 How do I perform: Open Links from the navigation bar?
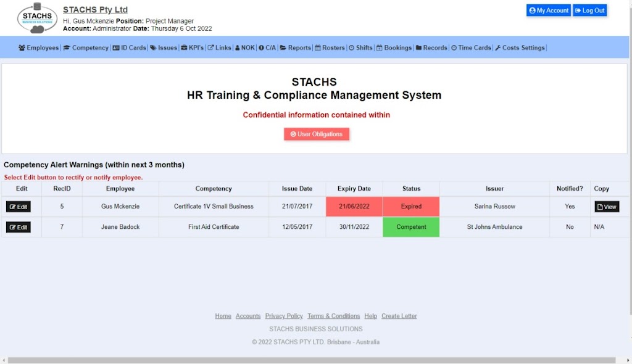point(219,48)
